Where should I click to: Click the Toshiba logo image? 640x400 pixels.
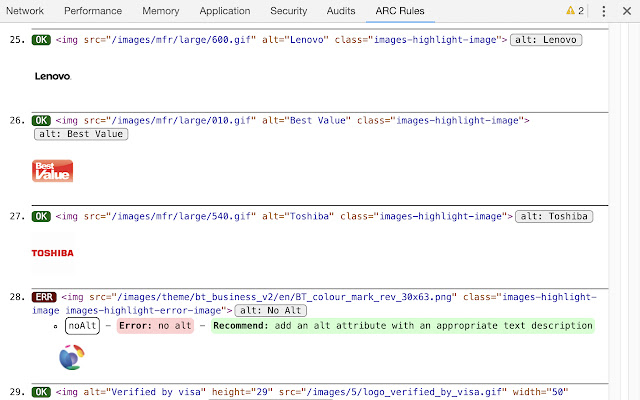coord(52,253)
